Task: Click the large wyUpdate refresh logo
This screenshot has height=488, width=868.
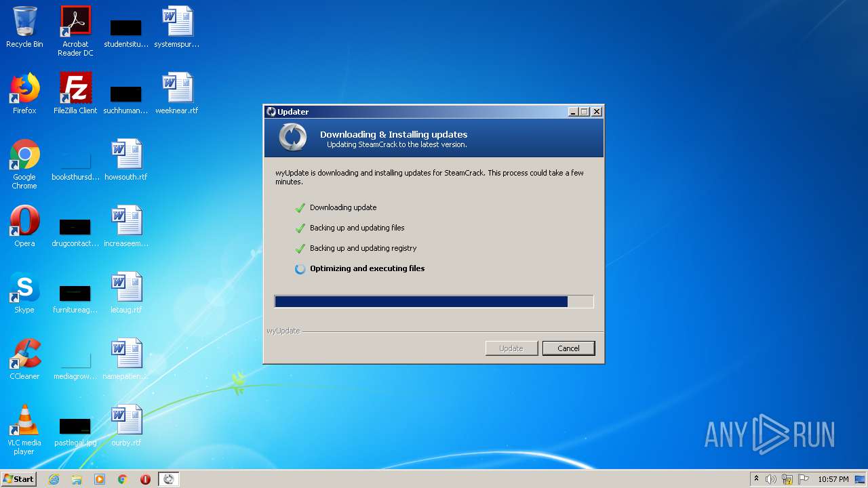Action: [x=293, y=138]
